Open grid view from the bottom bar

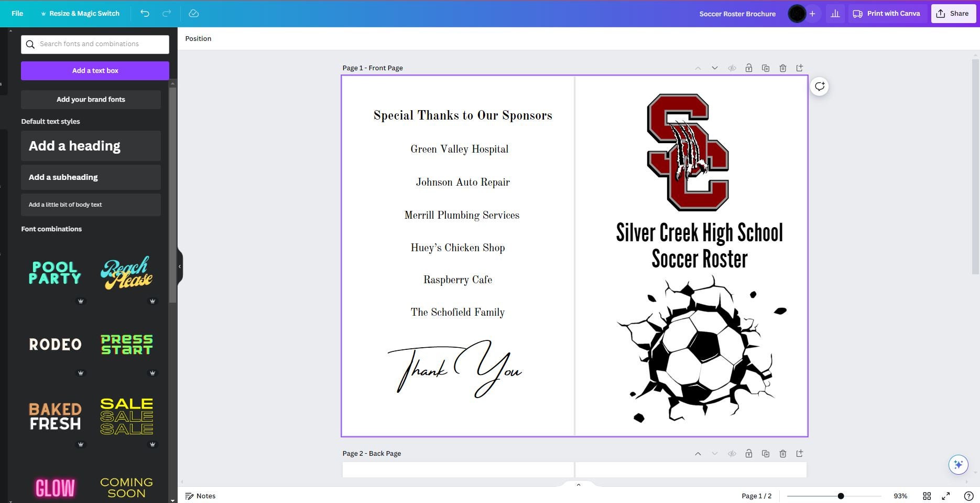(927, 496)
